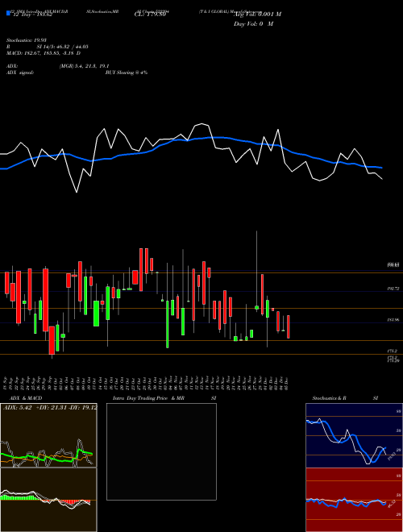Click the end of the blue SMA line

[x=382, y=168]
